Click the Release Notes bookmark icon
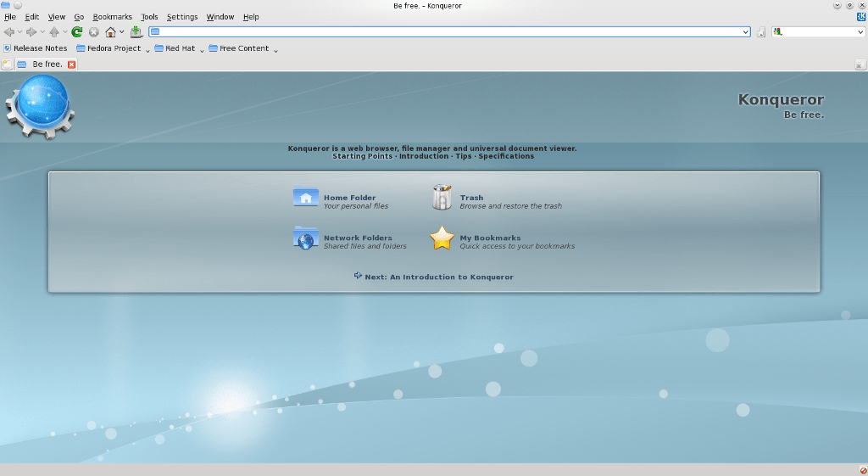 7,48
